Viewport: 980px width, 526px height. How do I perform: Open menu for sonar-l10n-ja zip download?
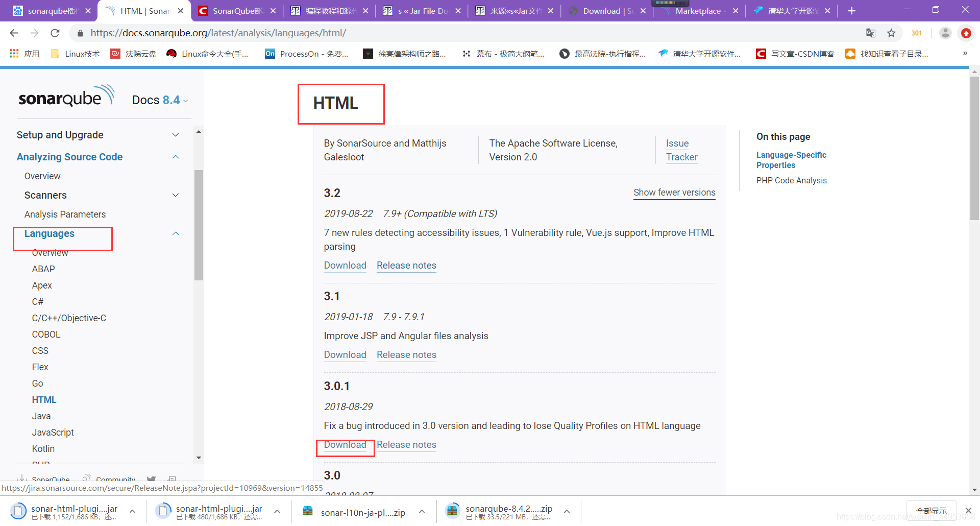pyautogui.click(x=422, y=511)
